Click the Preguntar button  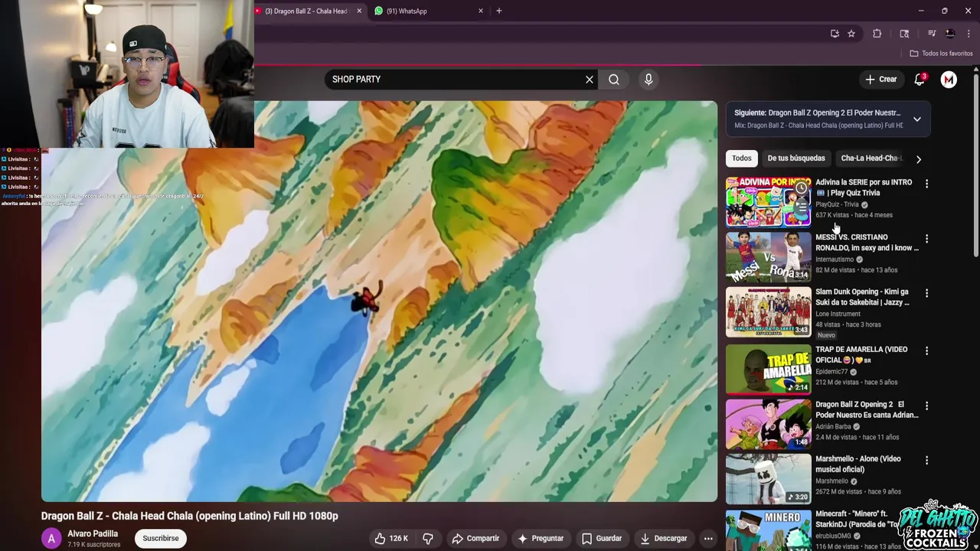(x=541, y=539)
